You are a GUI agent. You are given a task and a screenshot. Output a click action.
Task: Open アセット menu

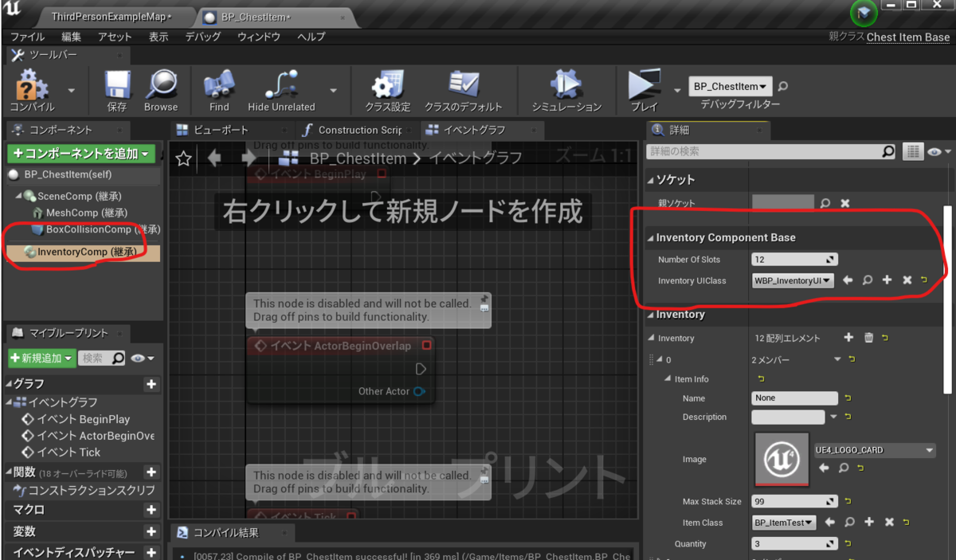[115, 37]
